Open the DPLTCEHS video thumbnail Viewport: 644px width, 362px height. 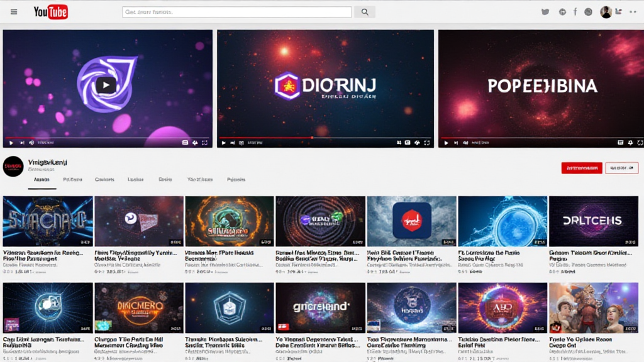click(593, 221)
